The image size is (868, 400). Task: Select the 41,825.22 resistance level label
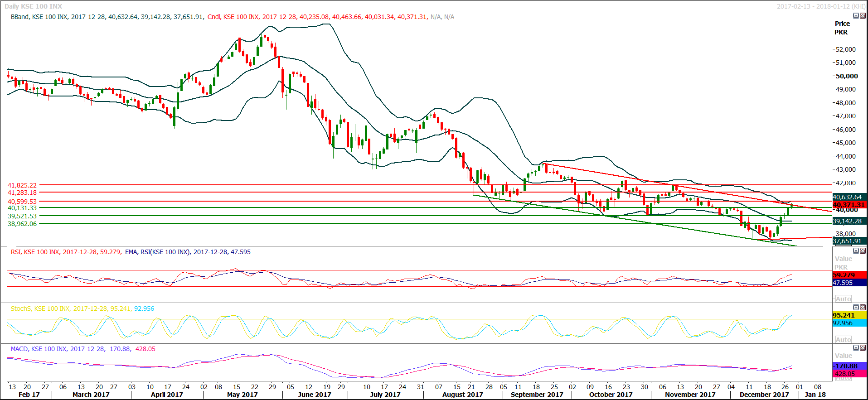coord(22,185)
